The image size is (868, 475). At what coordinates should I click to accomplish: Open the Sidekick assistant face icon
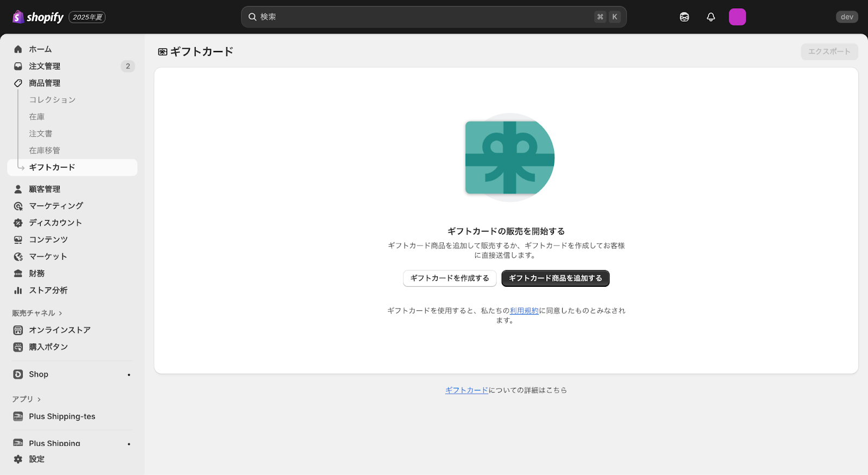coord(684,17)
